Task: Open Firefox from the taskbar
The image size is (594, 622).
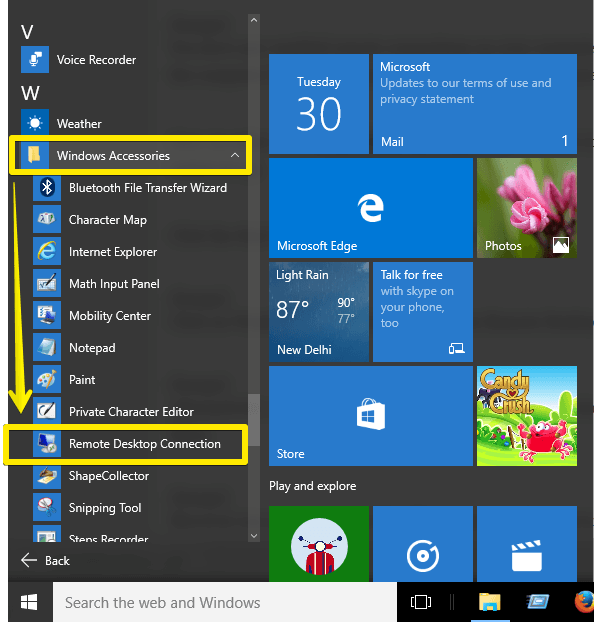Action: [584, 602]
